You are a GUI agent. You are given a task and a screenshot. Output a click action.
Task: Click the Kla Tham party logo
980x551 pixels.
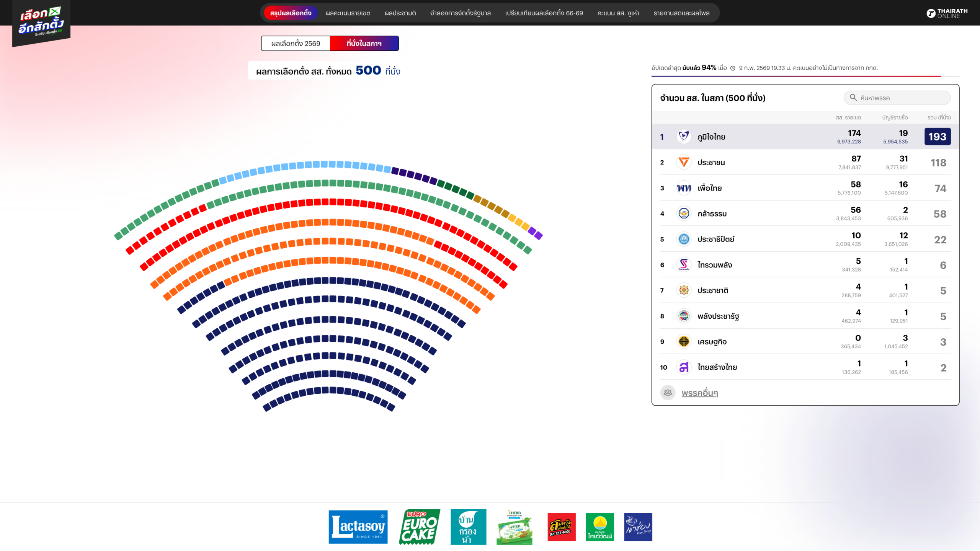click(684, 214)
